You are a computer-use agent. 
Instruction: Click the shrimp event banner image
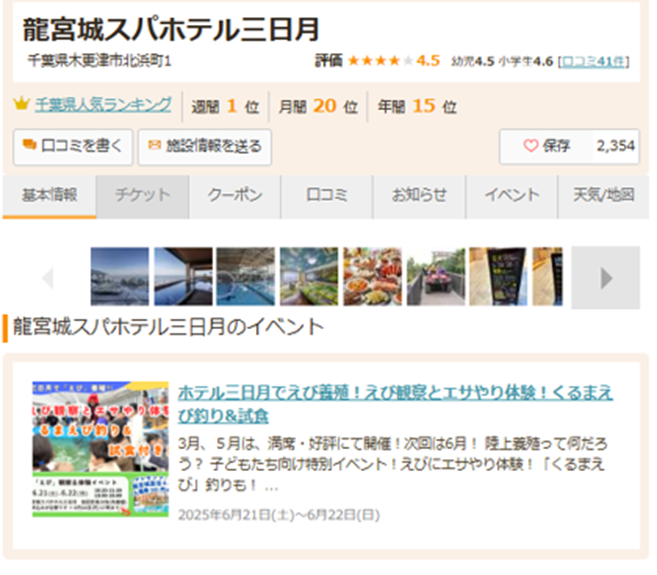pyautogui.click(x=100, y=448)
